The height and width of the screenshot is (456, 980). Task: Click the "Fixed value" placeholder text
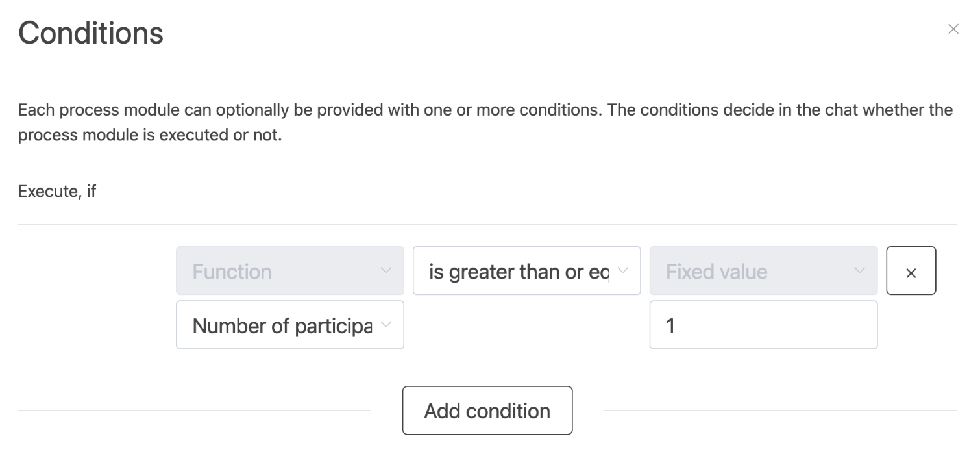717,272
